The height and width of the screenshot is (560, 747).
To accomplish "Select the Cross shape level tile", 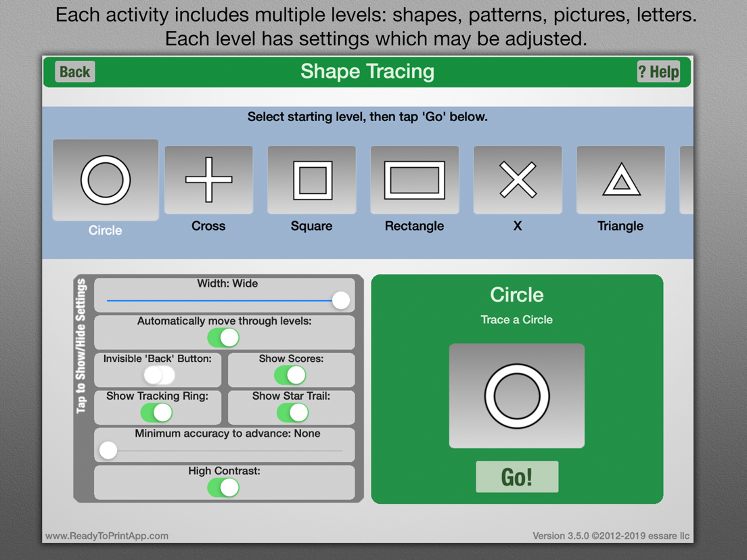I will pyautogui.click(x=208, y=180).
